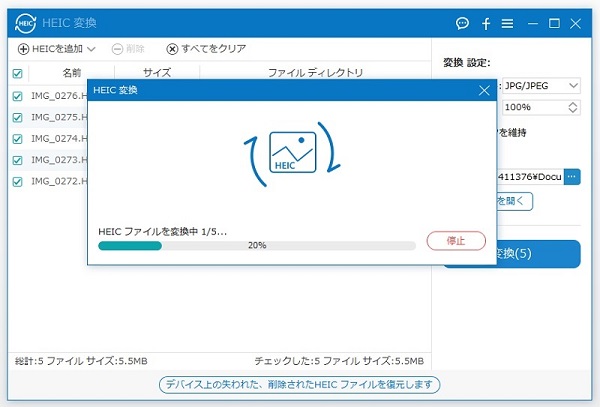Click the blue 変換(5) convert button
Image resolution: width=600 pixels, height=407 pixels.
click(x=538, y=254)
